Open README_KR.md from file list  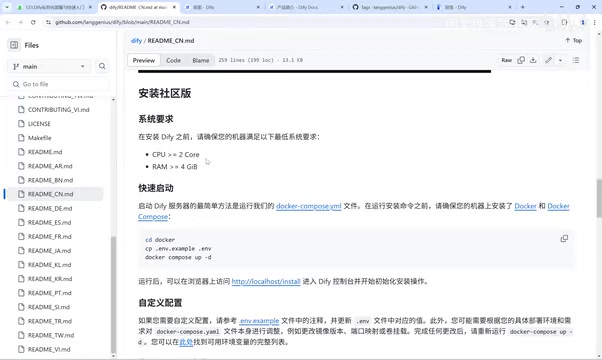pyautogui.click(x=50, y=279)
